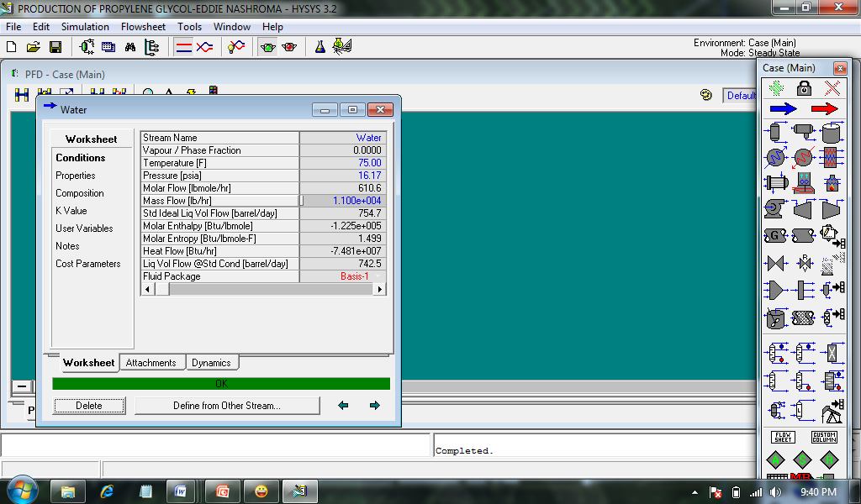Click the Delete button in Water window
Viewport: 861px width, 504px height.
coord(89,406)
